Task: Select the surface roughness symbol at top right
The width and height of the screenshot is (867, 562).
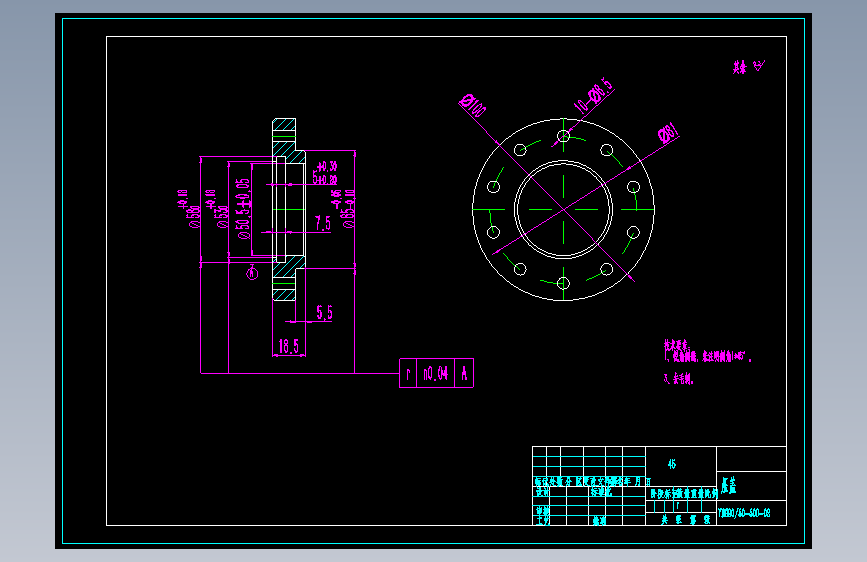Action: (x=759, y=66)
